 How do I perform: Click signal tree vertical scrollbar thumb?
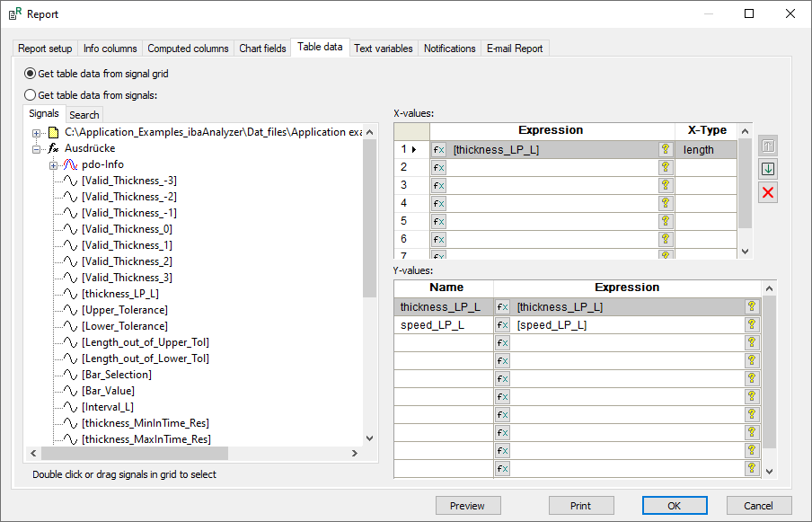point(370,218)
